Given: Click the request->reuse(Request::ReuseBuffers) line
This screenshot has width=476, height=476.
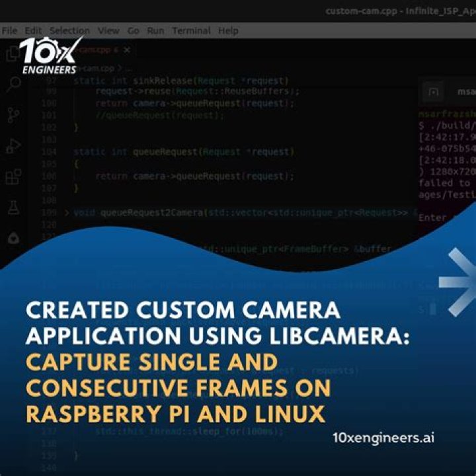Looking at the screenshot, I should 197,91.
